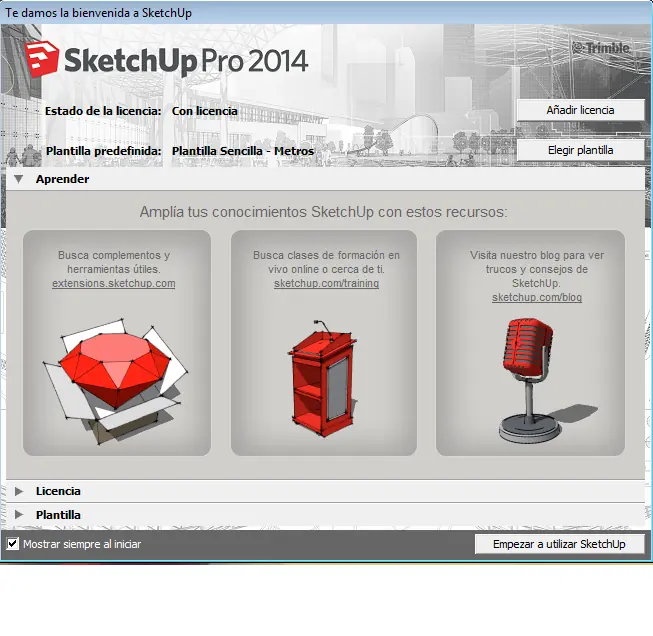653x636 pixels.
Task: Click 'Busca clases de formación' text
Action: coord(326,262)
